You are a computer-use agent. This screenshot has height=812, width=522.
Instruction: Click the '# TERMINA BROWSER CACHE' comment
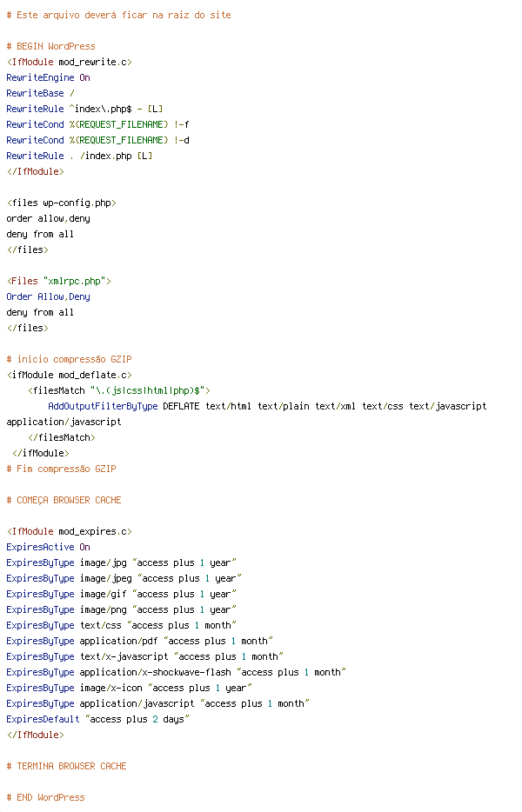click(x=66, y=766)
